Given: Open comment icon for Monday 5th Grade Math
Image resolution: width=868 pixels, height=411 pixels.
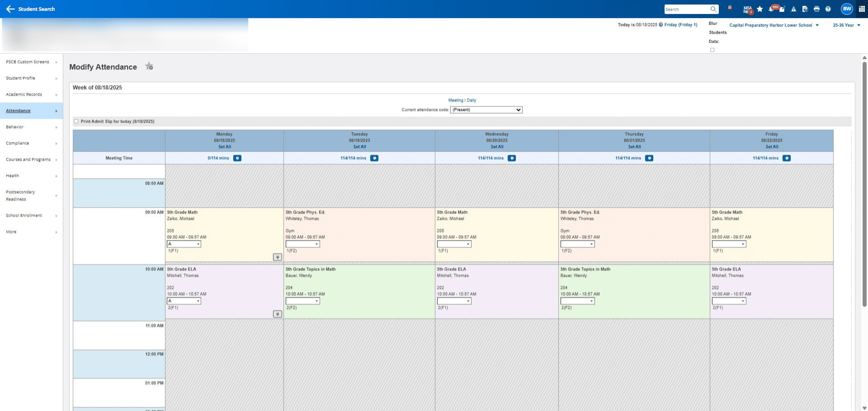Looking at the screenshot, I should (278, 257).
